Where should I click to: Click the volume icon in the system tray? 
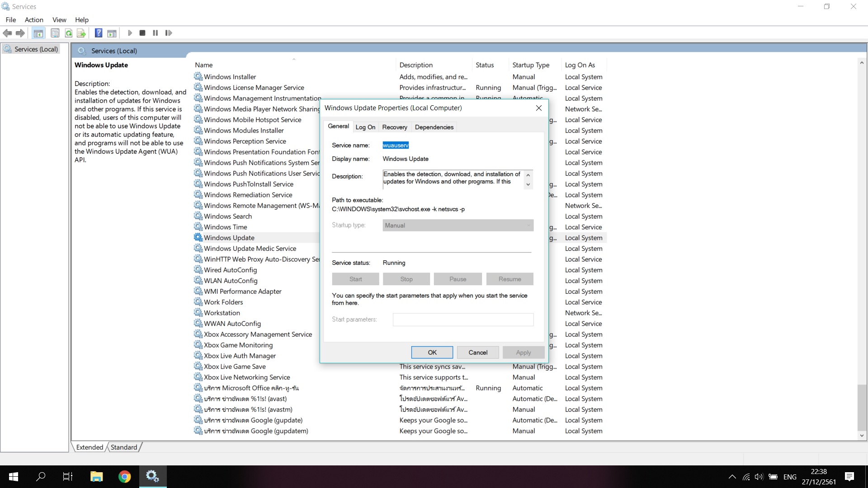(759, 477)
